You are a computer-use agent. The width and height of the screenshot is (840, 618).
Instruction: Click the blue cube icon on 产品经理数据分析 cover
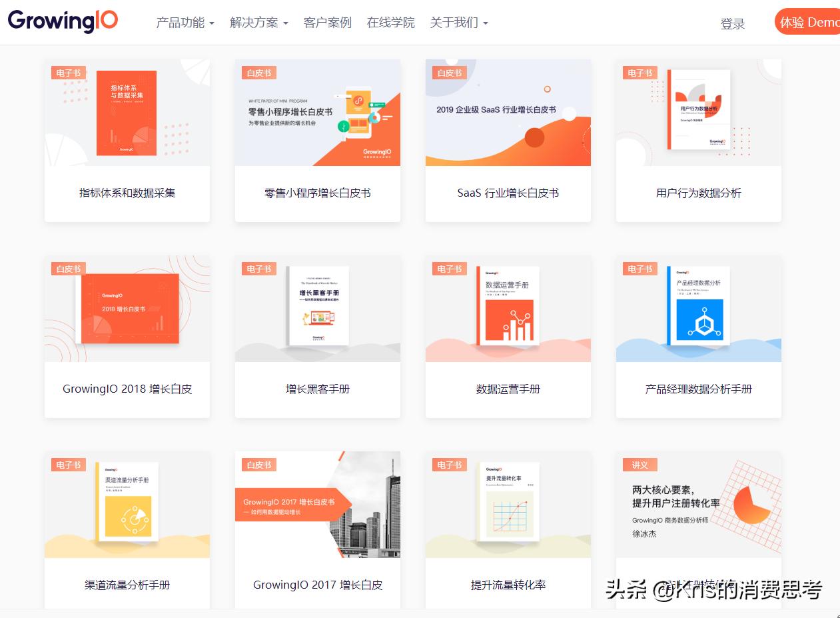pyautogui.click(x=699, y=320)
